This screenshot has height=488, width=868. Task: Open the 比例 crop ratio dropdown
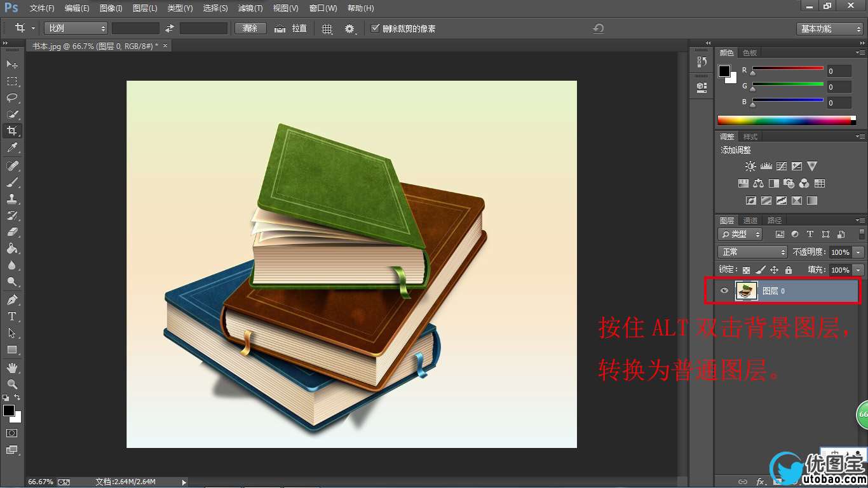coord(76,29)
